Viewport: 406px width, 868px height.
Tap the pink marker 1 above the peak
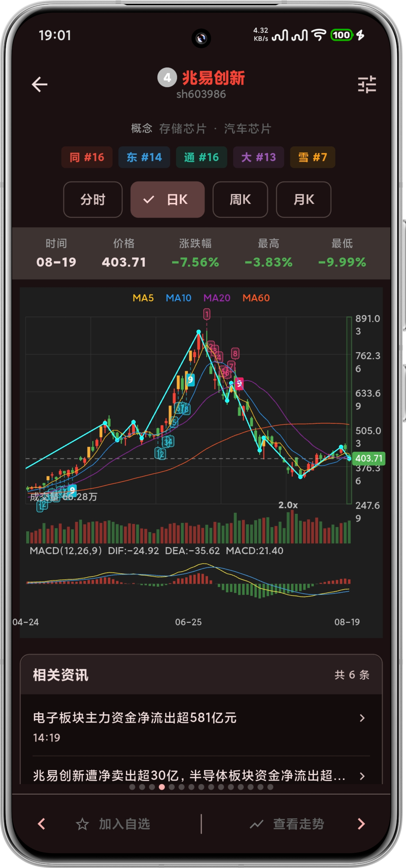(207, 314)
